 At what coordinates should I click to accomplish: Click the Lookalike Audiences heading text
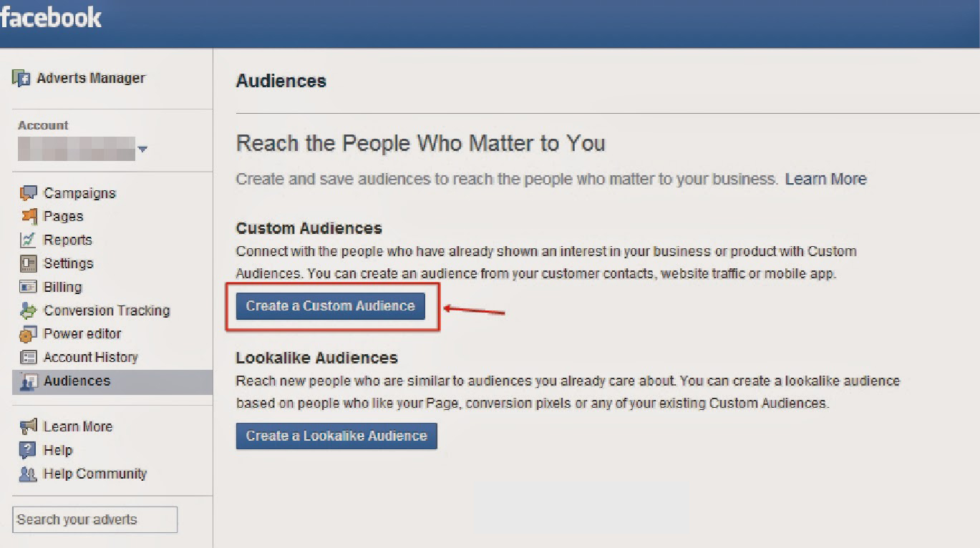tap(317, 358)
